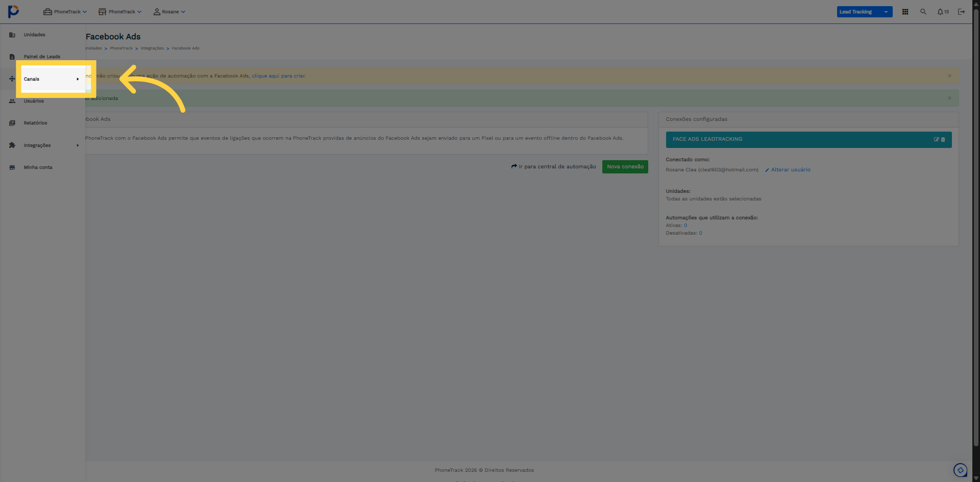Open the briefcase PhoneTrack account dropdown
The width and height of the screenshot is (980, 482).
tap(65, 12)
